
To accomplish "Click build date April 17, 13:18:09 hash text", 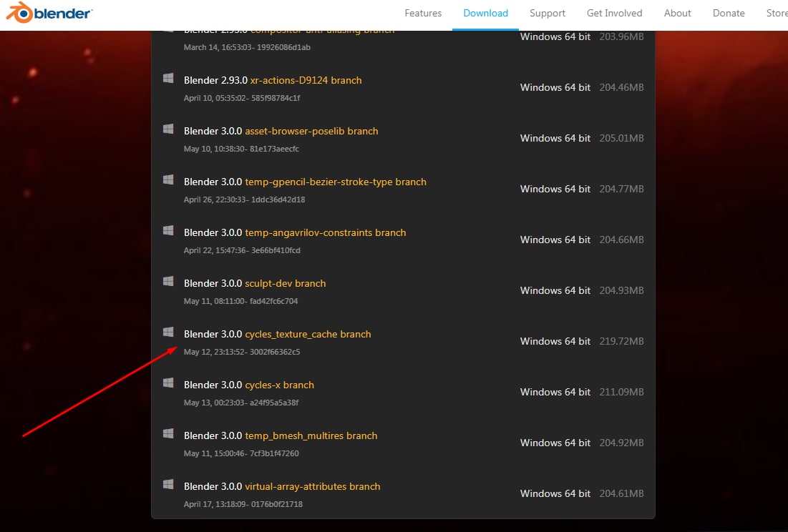I will pos(243,504).
